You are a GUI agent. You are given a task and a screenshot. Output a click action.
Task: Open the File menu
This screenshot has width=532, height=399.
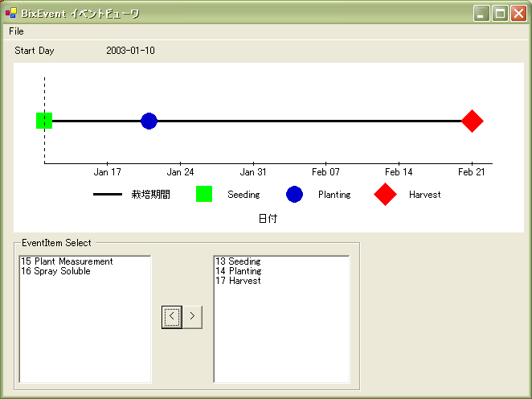point(16,31)
